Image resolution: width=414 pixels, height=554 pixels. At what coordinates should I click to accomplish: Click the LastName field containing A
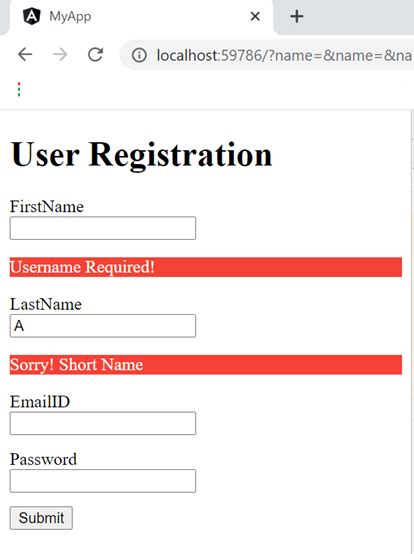click(103, 325)
